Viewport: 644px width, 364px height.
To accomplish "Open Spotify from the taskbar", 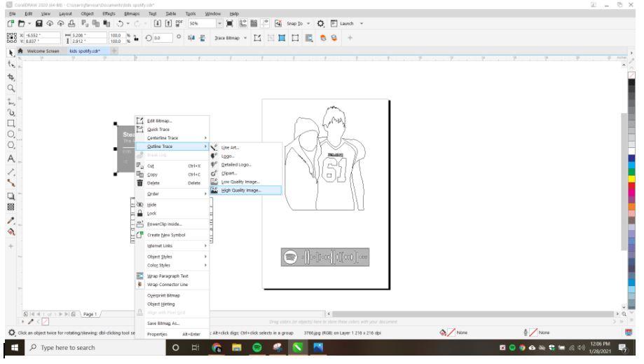I will [257, 348].
